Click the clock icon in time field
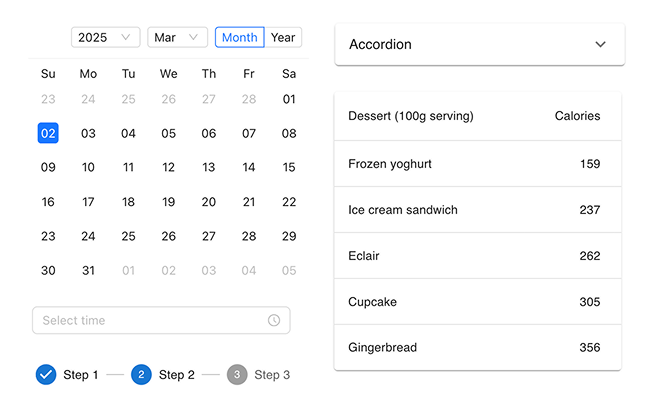This screenshot has width=660, height=420. click(274, 320)
